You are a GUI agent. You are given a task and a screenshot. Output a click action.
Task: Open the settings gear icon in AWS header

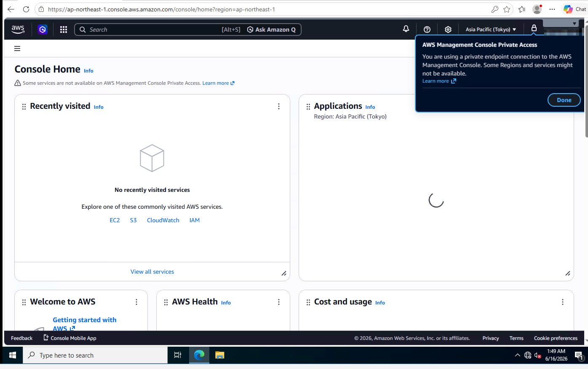[x=448, y=30]
